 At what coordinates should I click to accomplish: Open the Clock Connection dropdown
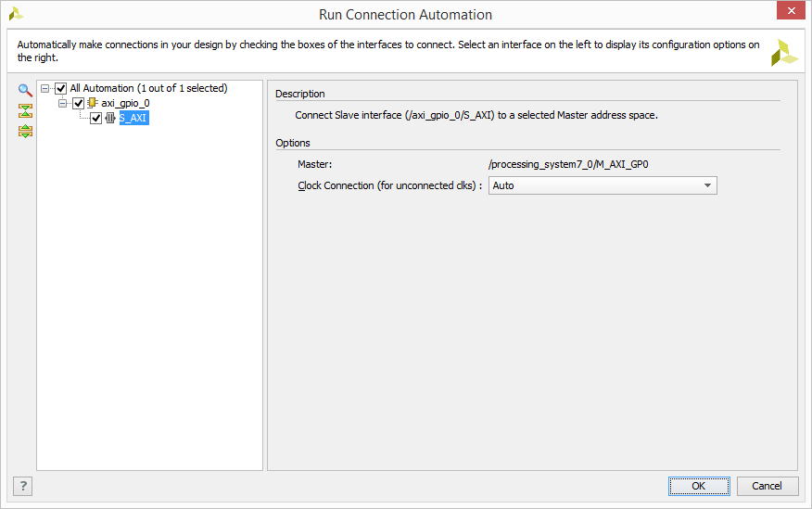click(603, 185)
